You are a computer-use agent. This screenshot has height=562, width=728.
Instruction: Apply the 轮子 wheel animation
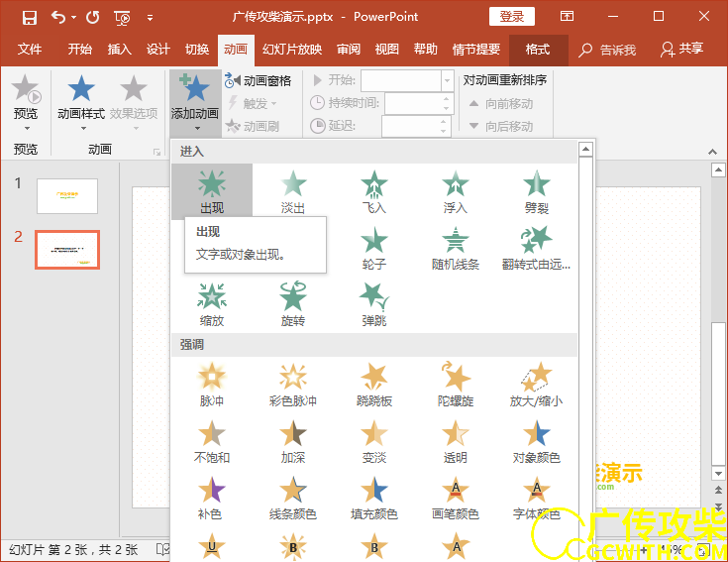pyautogui.click(x=374, y=248)
